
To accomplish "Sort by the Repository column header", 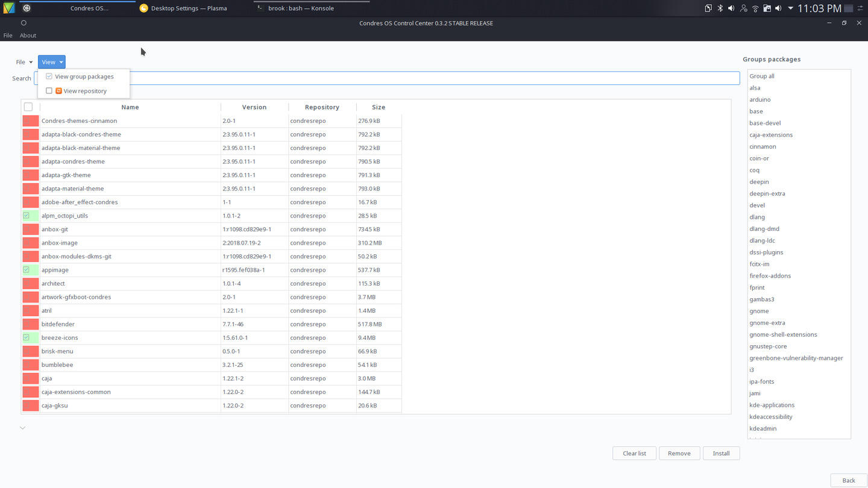I will click(322, 107).
